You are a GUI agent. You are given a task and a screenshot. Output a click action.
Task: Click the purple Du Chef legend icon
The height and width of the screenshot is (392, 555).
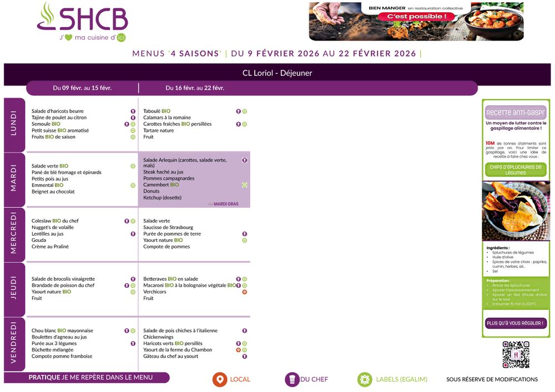[292, 379]
